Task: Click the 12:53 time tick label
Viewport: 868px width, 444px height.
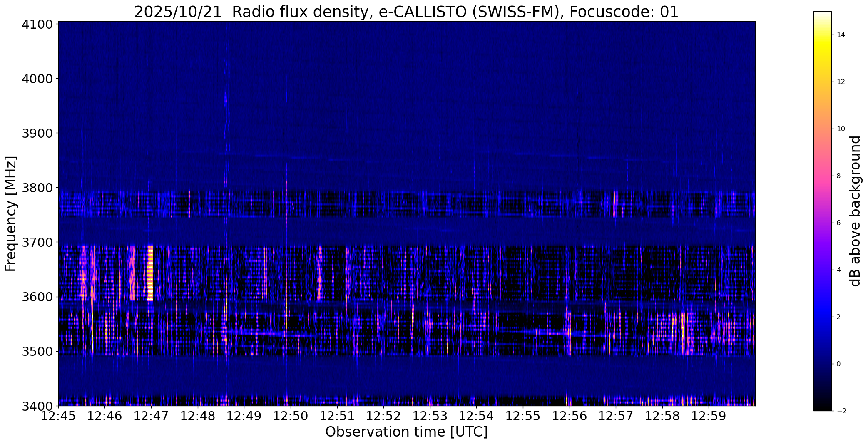Action: (x=430, y=416)
